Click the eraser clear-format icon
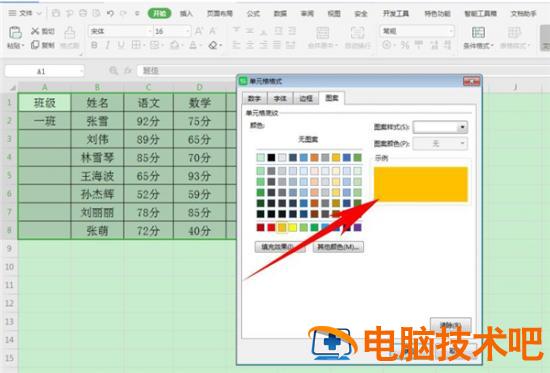 (213, 45)
